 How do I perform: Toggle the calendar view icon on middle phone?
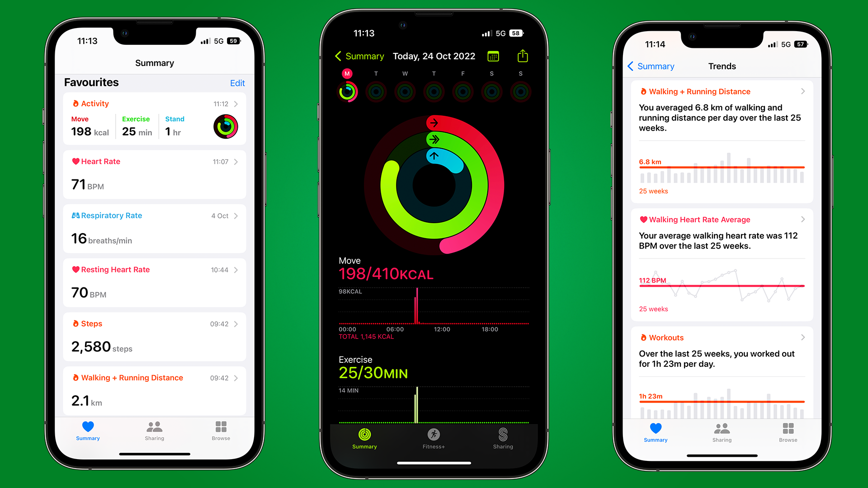494,56
